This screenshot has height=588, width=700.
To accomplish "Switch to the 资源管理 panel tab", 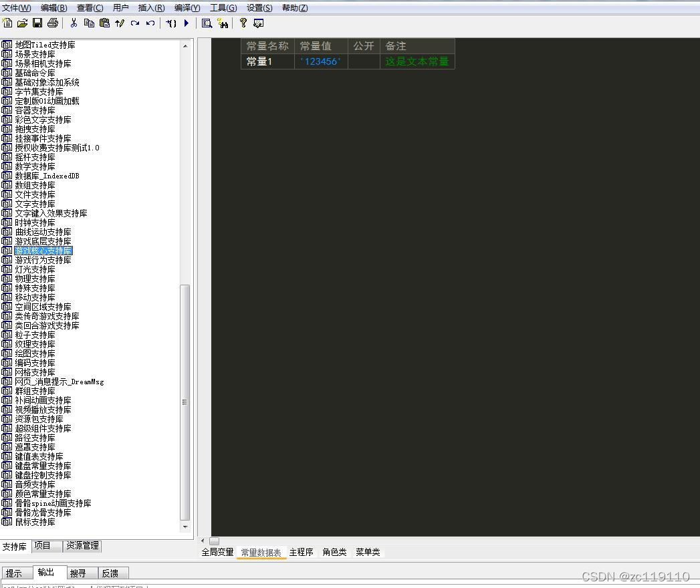I will pos(83,546).
